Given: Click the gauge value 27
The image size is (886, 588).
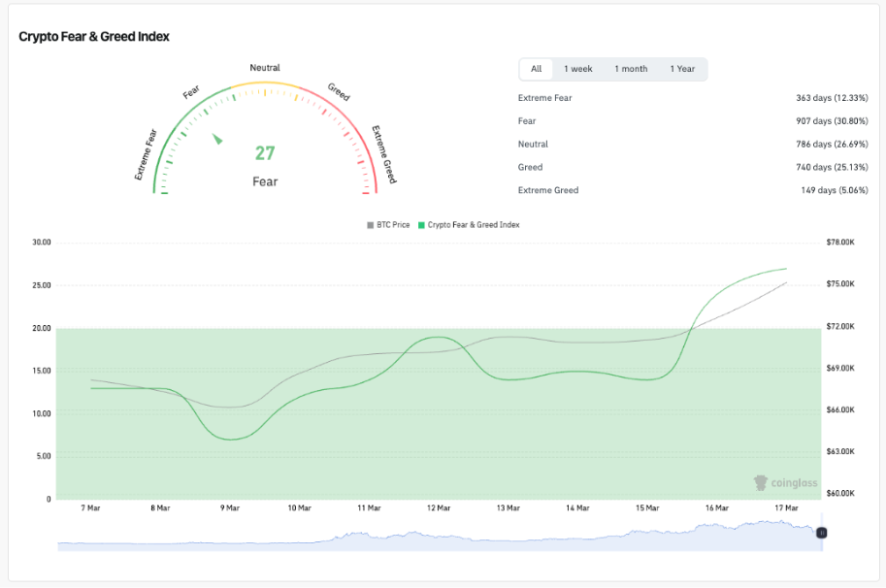Looking at the screenshot, I should pyautogui.click(x=265, y=153).
